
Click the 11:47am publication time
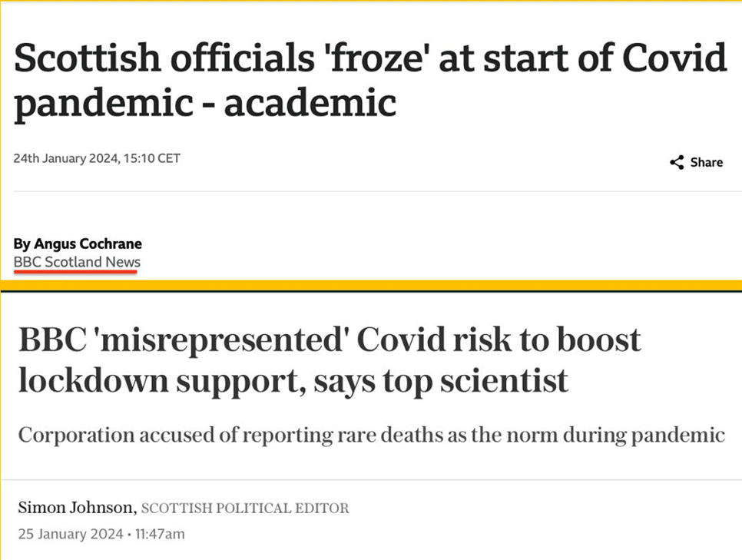point(160,534)
